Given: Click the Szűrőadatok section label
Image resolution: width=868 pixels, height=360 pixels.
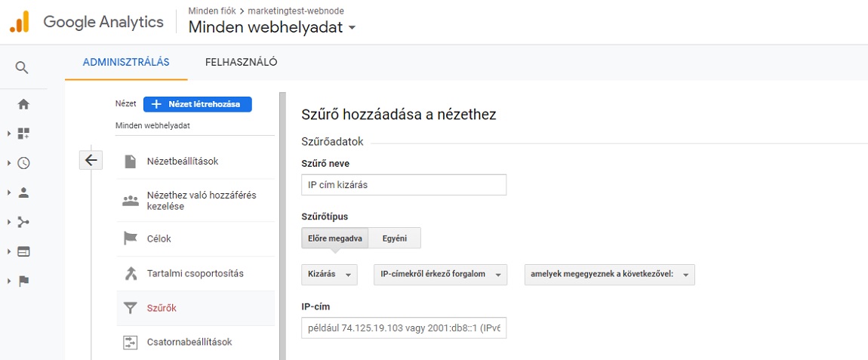Looking at the screenshot, I should pos(332,142).
